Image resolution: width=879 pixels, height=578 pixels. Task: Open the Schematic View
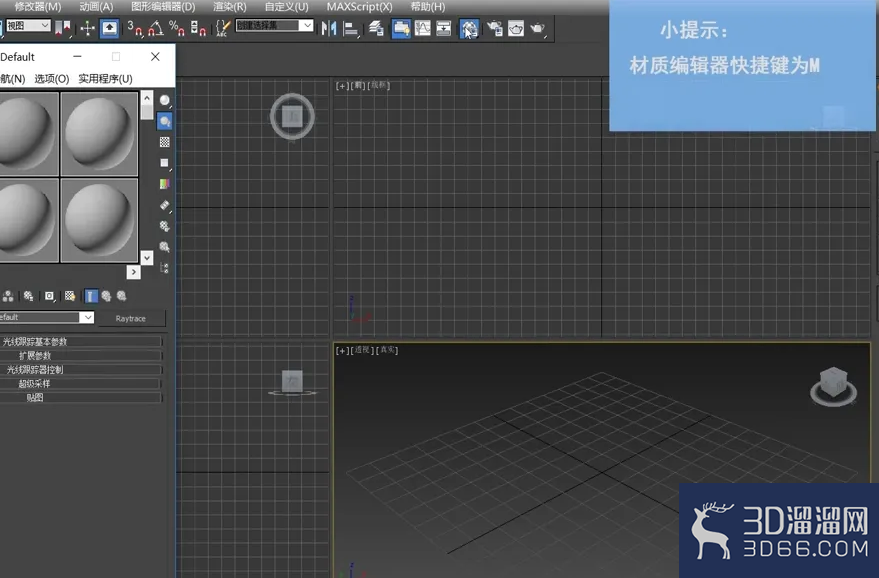point(443,28)
